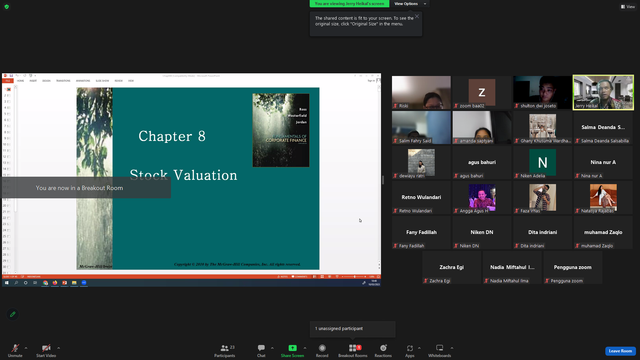This screenshot has width=640, height=360.
Task: Select the Pengguna zoom tile
Action: coord(573,268)
